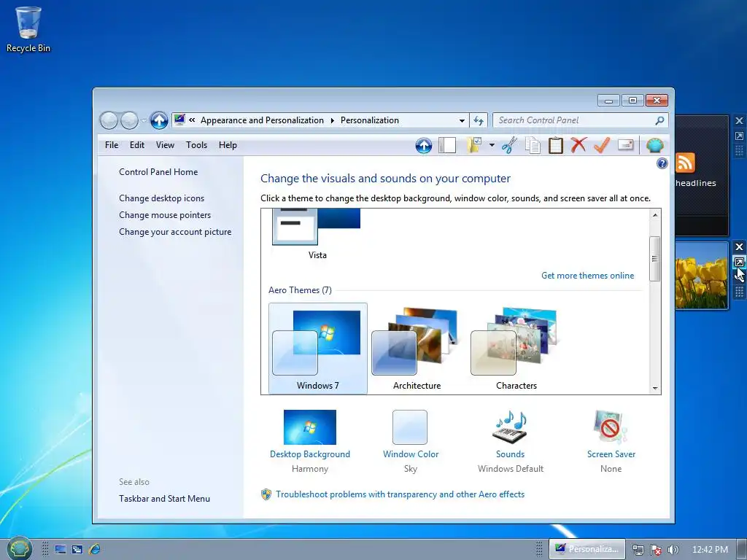
Task: Click Get more themes online
Action: click(587, 275)
